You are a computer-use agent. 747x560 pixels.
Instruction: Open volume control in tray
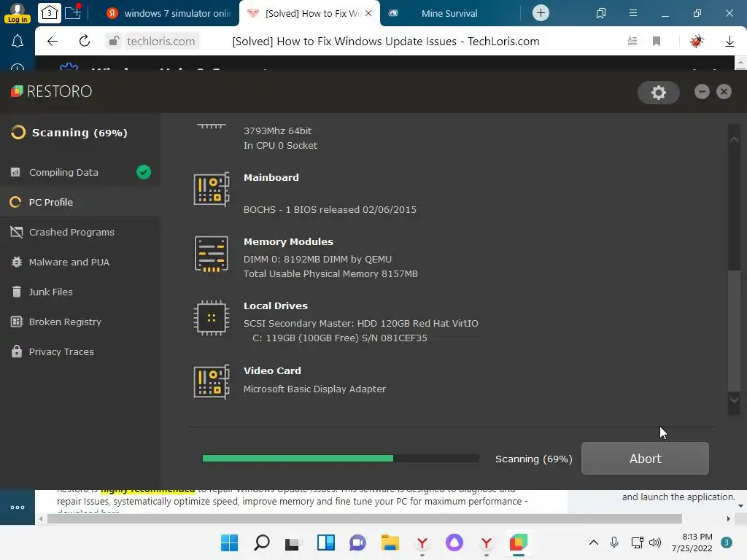click(x=655, y=542)
